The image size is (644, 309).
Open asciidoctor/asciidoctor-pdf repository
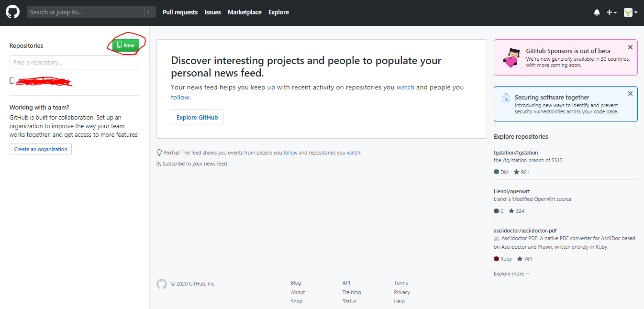pyautogui.click(x=525, y=231)
